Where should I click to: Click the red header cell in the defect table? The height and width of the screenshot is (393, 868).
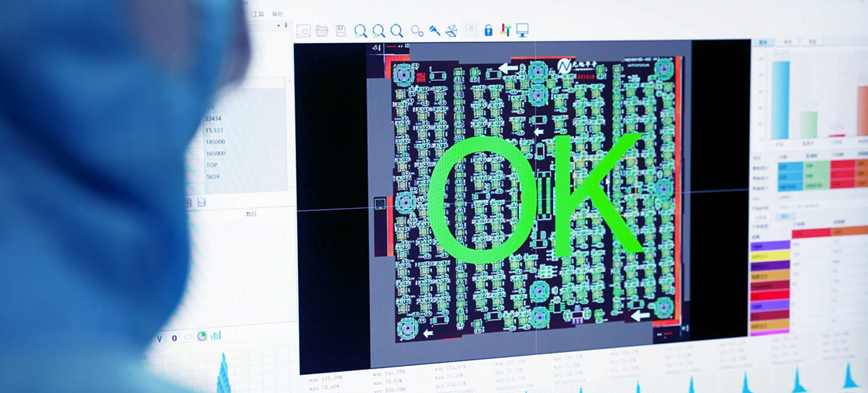(x=811, y=233)
